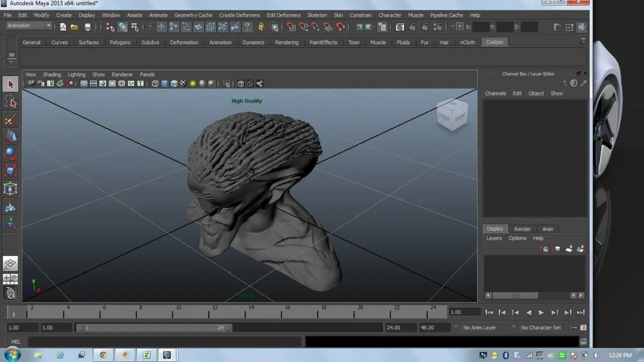
Task: Switch to the Polygons shelf tab
Action: [x=120, y=42]
